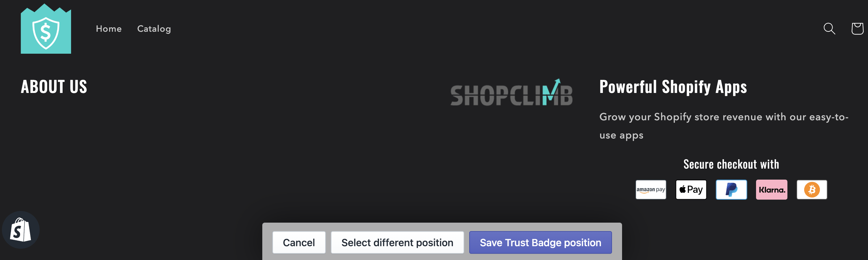Select the Amazon Pay badge
This screenshot has height=260, width=868.
click(651, 190)
